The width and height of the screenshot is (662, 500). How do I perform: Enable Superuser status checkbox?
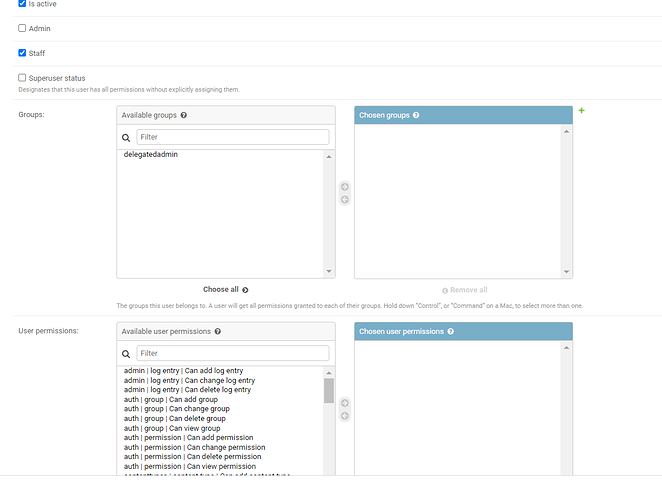point(22,78)
